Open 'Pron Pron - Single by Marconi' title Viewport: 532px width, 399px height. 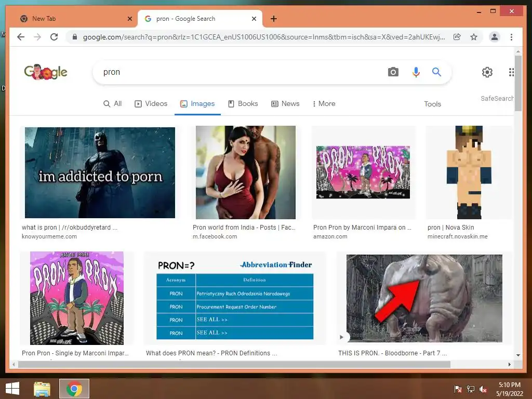(x=75, y=353)
